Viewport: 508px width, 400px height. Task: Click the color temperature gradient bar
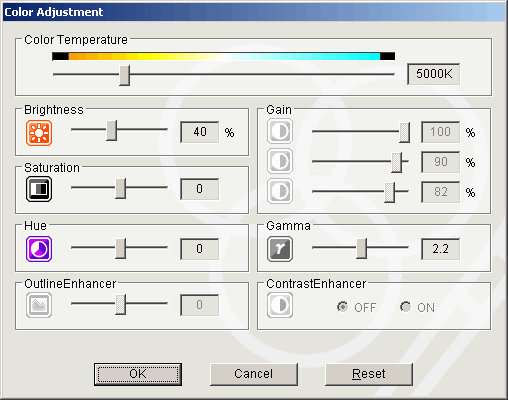[x=223, y=56]
